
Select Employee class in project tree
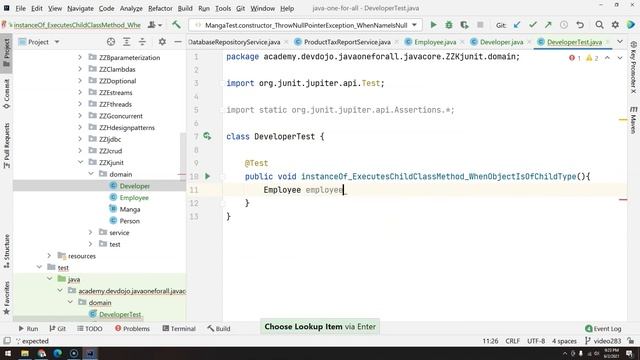[134, 198]
